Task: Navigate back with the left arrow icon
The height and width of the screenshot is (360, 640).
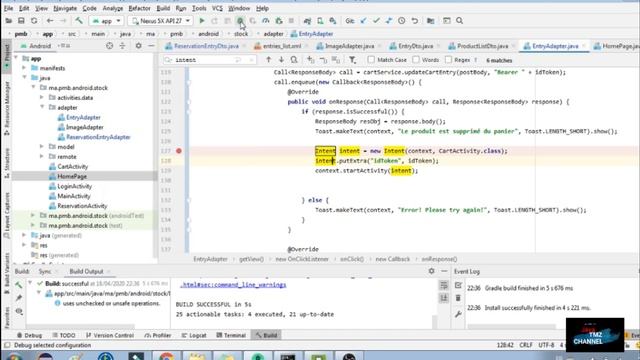Action: (x=50, y=21)
